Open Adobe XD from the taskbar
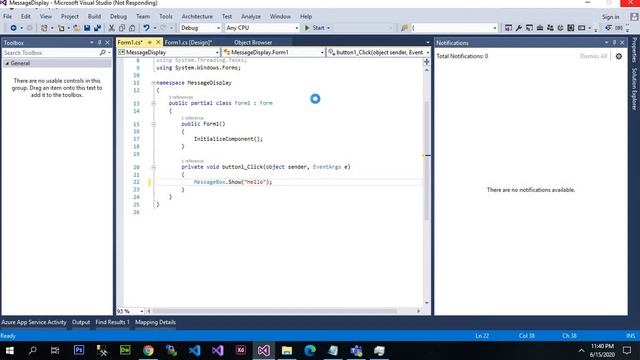 pyautogui.click(x=241, y=350)
